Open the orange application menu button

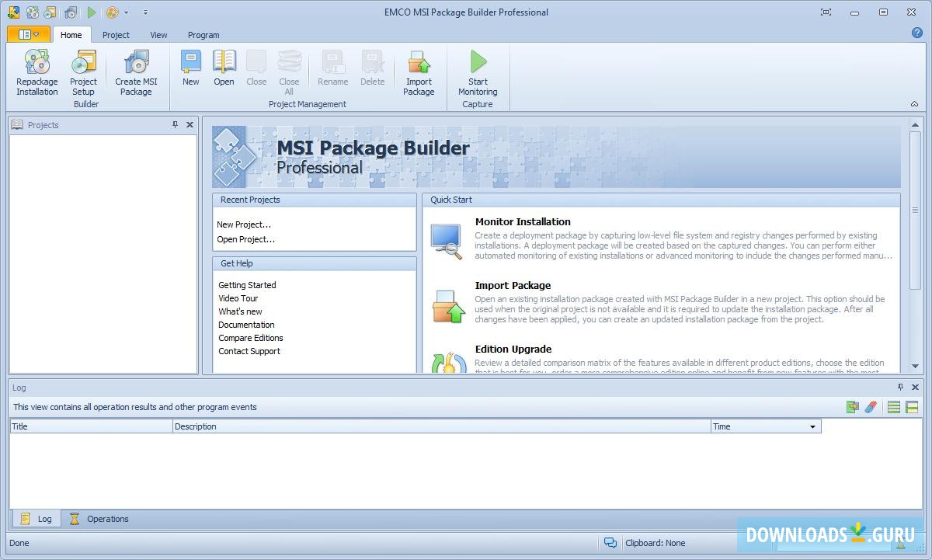[x=29, y=34]
